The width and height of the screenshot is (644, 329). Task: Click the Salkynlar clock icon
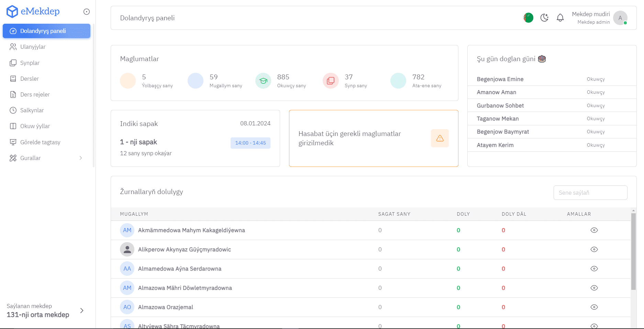pos(13,110)
